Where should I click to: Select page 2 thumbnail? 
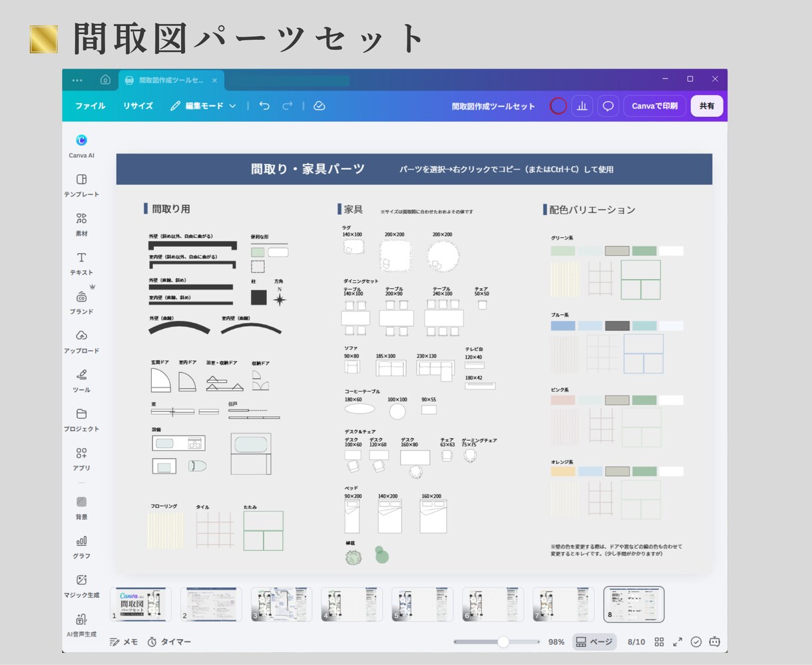point(211,604)
